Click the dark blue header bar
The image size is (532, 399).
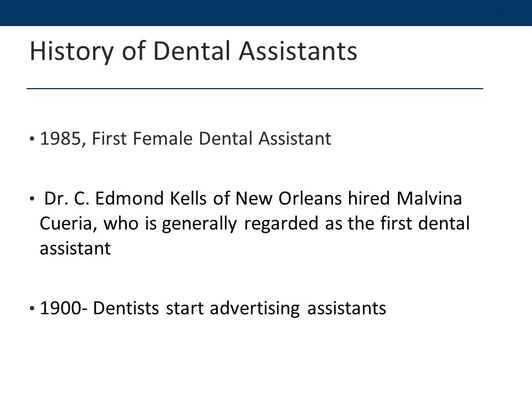click(x=266, y=13)
